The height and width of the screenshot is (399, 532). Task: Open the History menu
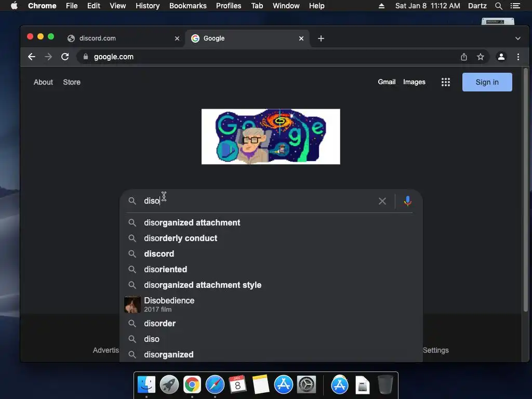pyautogui.click(x=148, y=6)
